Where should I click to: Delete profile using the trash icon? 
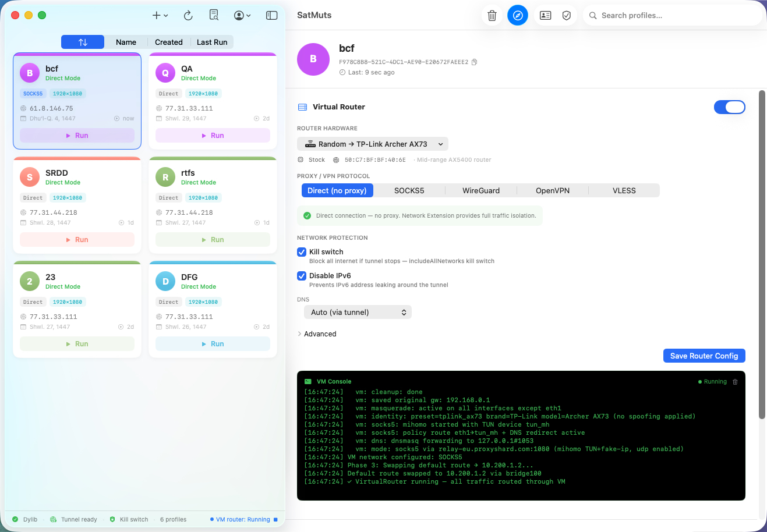coord(492,15)
